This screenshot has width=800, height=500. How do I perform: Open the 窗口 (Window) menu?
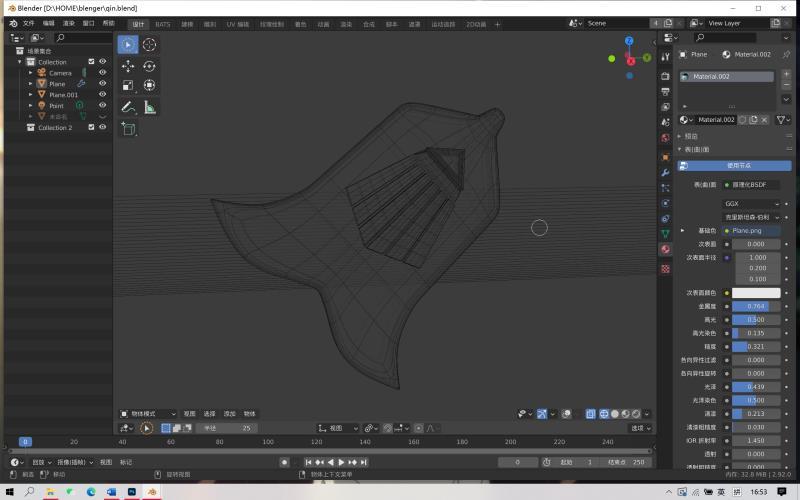(x=89, y=23)
